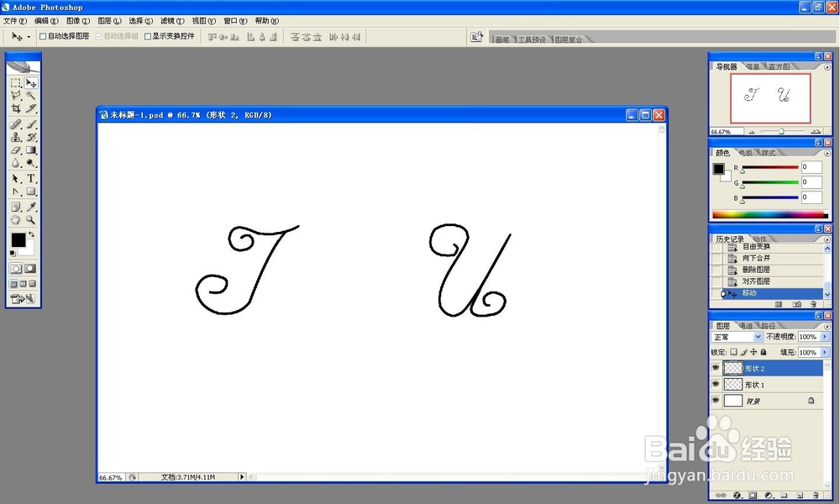The height and width of the screenshot is (504, 840).
Task: Open document status bar info arrow
Action: (x=242, y=476)
